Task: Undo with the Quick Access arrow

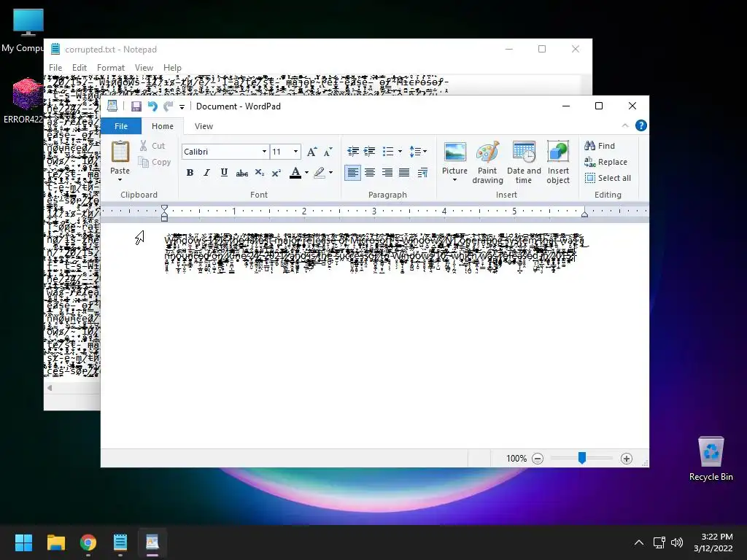Action: pyautogui.click(x=152, y=106)
